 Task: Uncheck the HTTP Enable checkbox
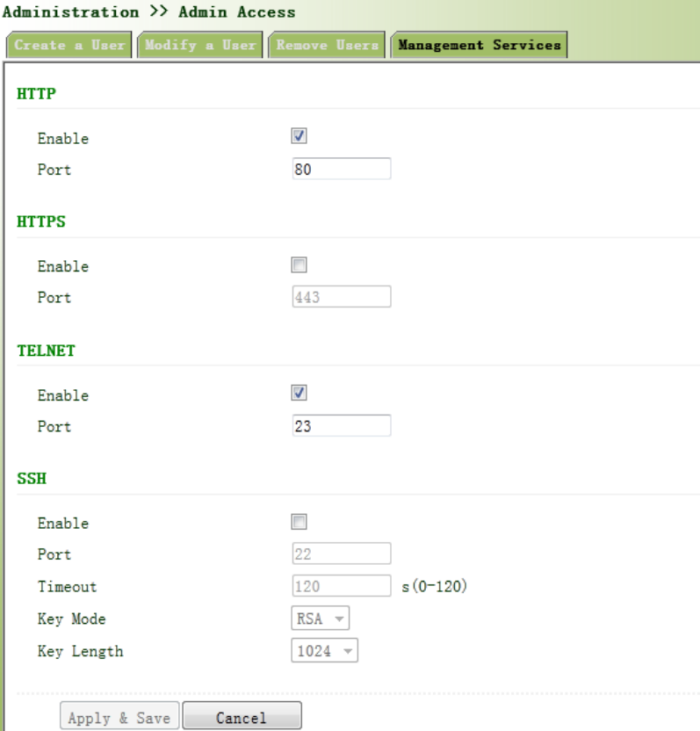coord(299,136)
